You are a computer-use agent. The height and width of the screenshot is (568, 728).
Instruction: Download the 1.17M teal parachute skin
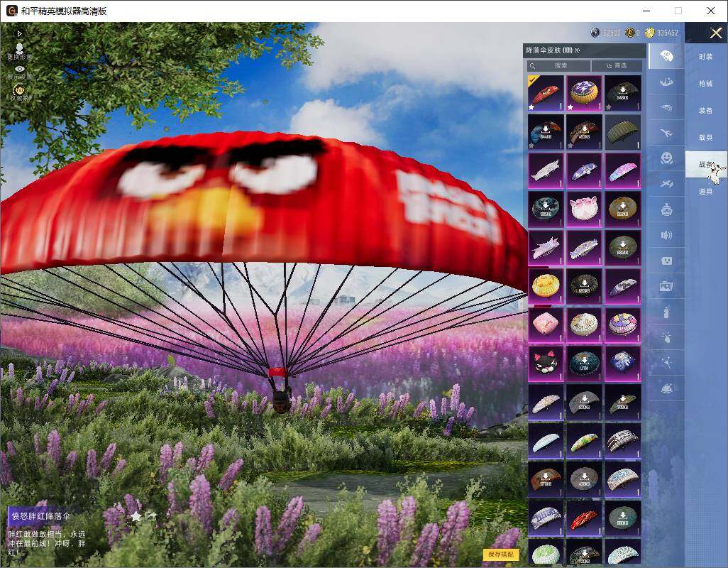coord(584,363)
